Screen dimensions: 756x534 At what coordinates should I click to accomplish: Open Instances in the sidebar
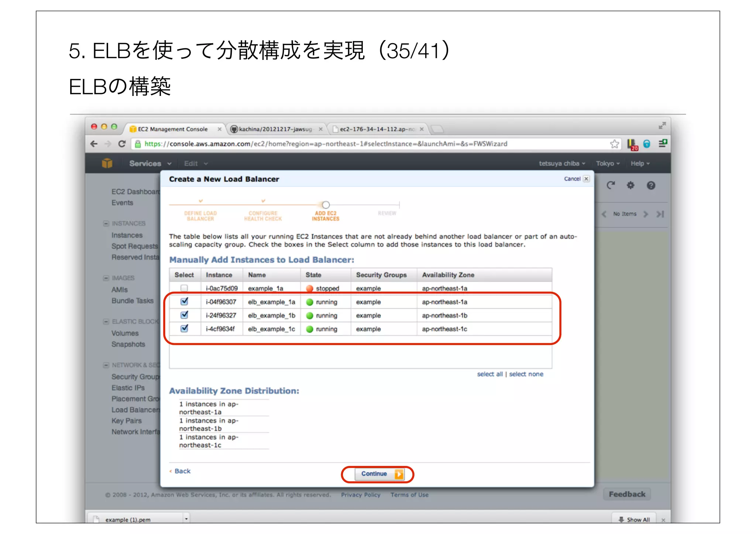(127, 235)
